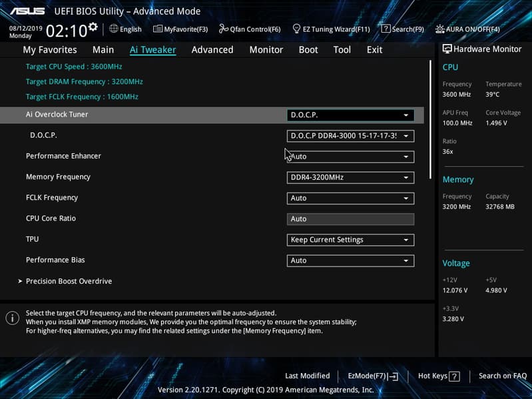Switch to the Tool tab
532x399 pixels.
tap(342, 50)
